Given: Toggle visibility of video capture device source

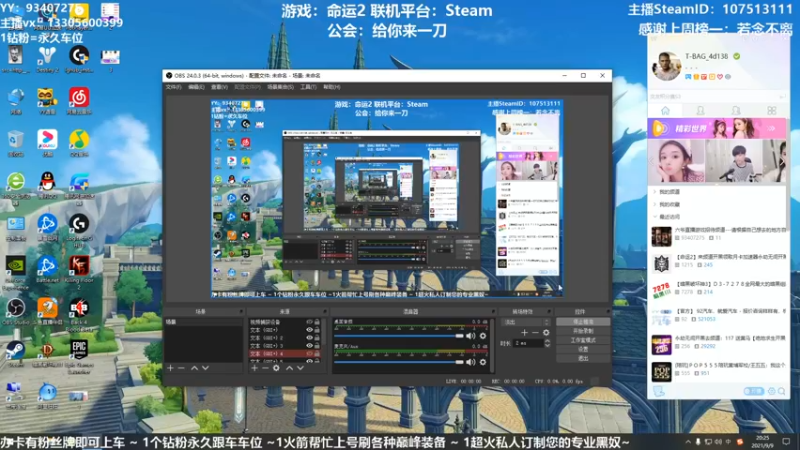Looking at the screenshot, I should tap(309, 322).
